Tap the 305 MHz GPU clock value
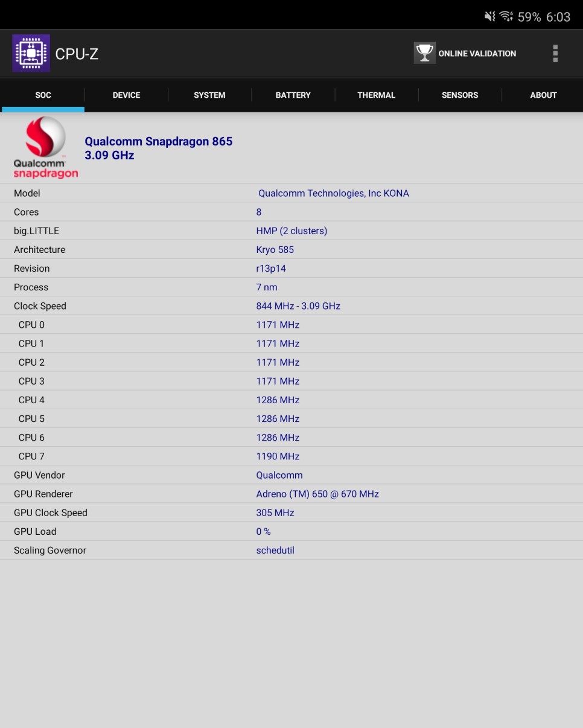The height and width of the screenshot is (728, 583). [275, 512]
